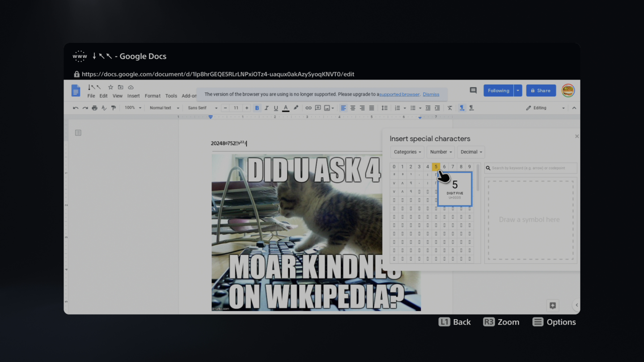Open the Insert menu
Screen dimensions: 644x362
pyautogui.click(x=133, y=96)
